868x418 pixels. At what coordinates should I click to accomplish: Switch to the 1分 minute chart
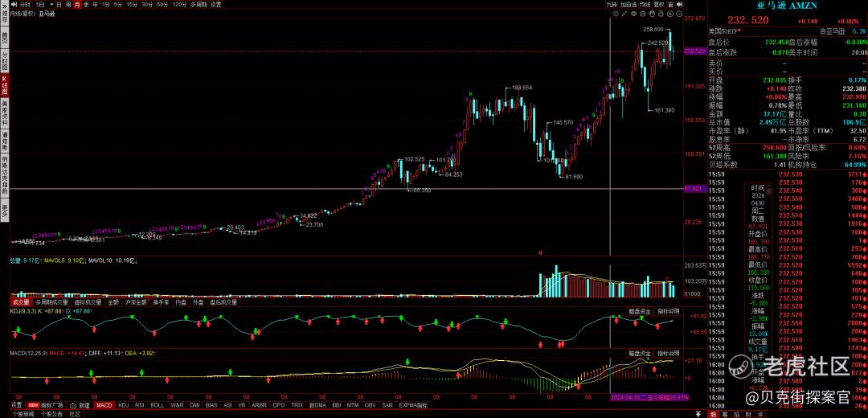[x=106, y=4]
